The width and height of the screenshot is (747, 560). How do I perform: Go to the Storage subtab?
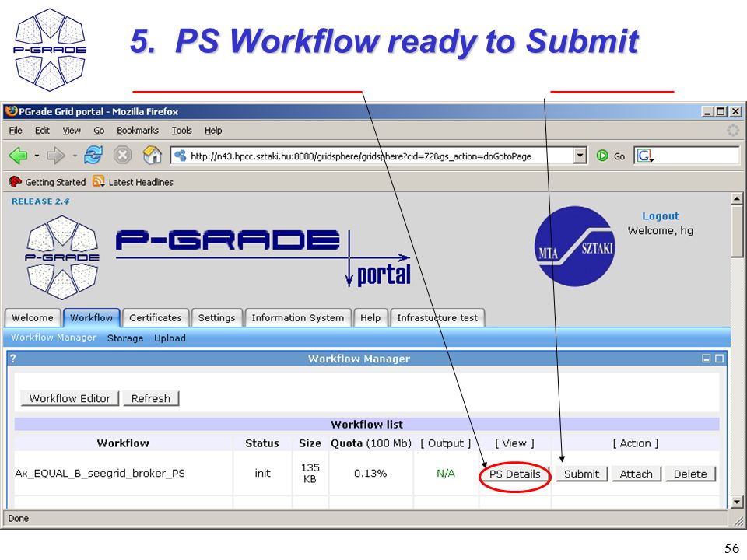point(125,338)
